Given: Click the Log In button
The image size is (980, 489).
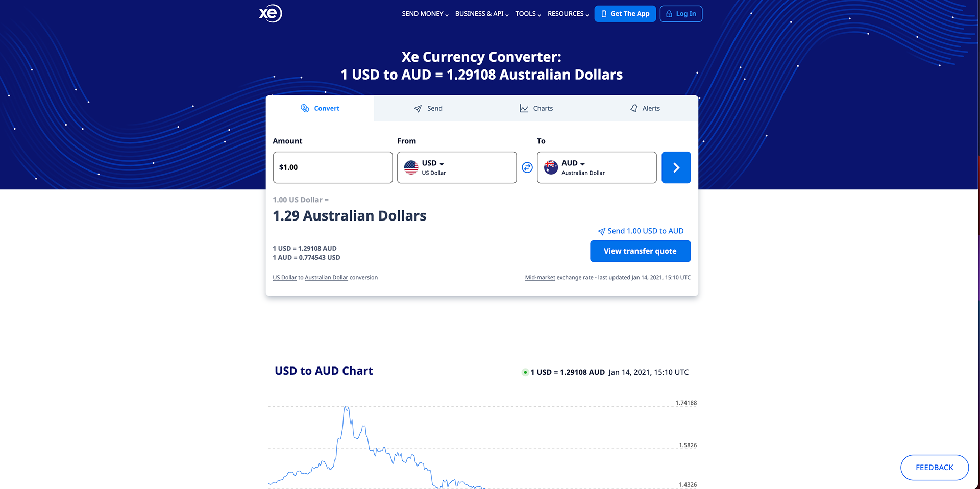Looking at the screenshot, I should click(681, 14).
